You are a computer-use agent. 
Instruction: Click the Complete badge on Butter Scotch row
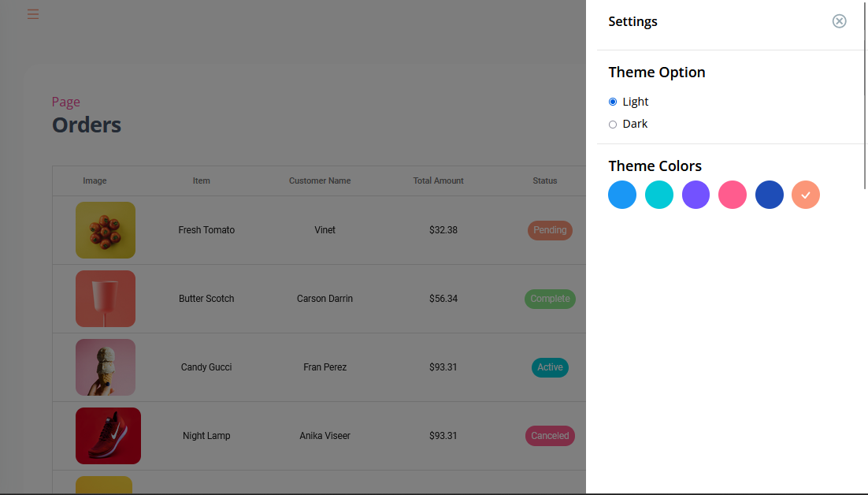click(x=550, y=299)
